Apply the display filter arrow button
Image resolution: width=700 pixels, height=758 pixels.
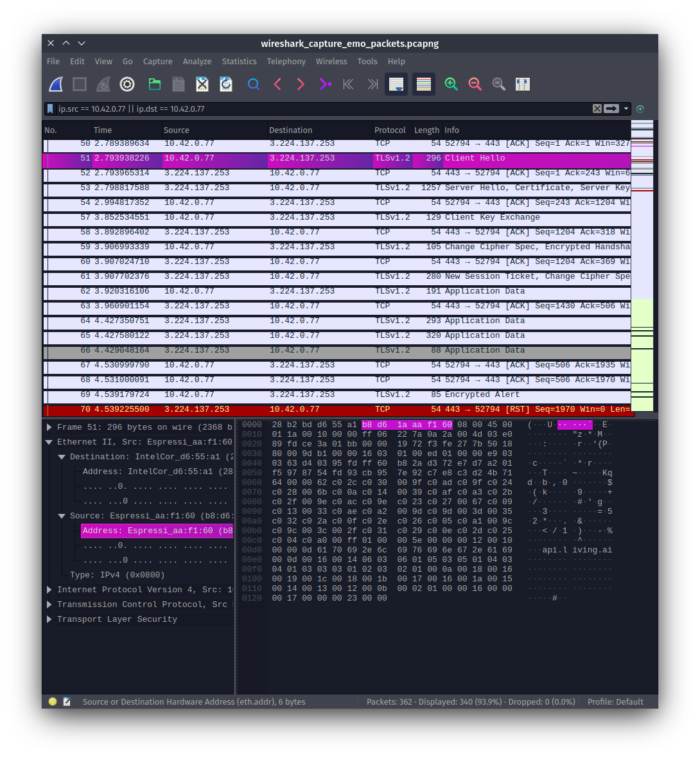[611, 109]
